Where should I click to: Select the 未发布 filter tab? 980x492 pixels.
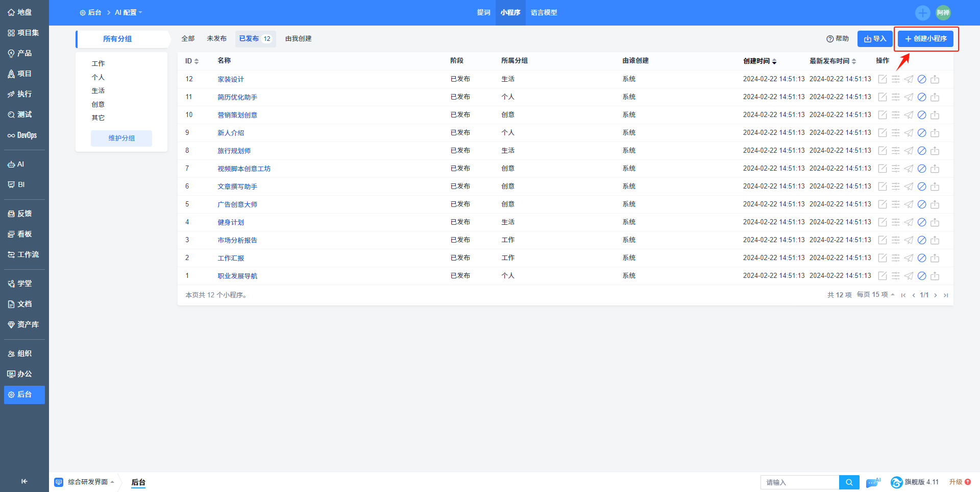[x=216, y=39]
